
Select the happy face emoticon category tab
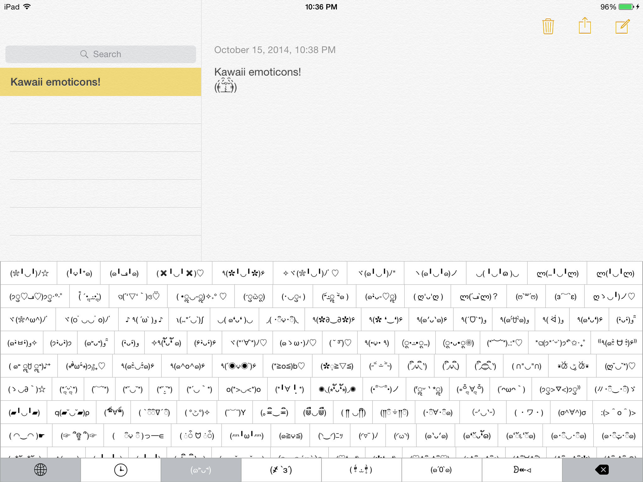click(201, 470)
